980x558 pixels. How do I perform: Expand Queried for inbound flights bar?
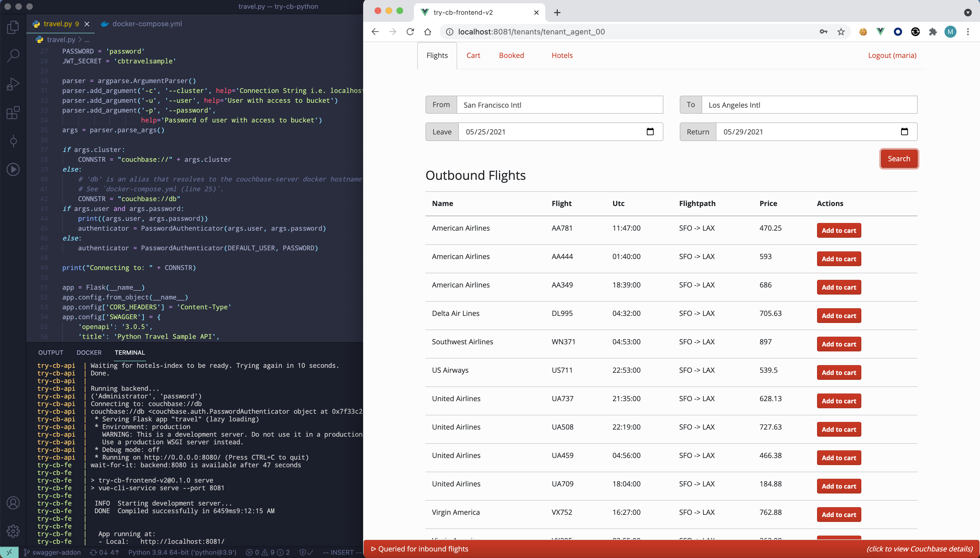[x=422, y=549]
